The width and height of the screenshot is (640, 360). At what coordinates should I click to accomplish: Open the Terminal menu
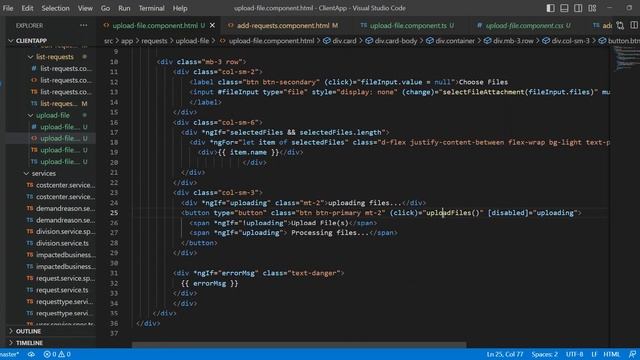(x=151, y=8)
